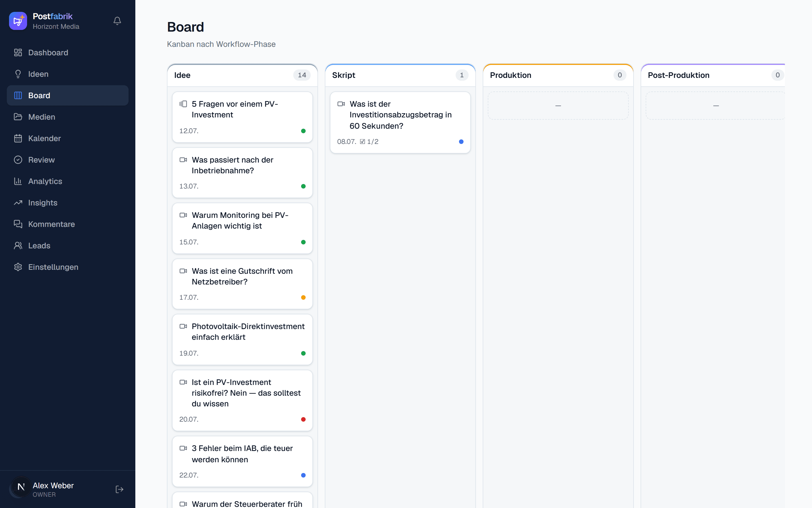Click green status dot on 12.07. card
Viewport: 812px width, 508px height.
[303, 131]
